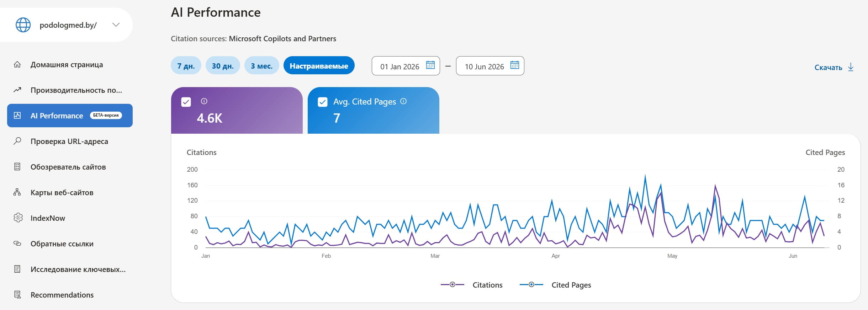Screen dimensions: 868x310
Task: Click the blue Cited Pages legend marker
Action: pyautogui.click(x=531, y=284)
